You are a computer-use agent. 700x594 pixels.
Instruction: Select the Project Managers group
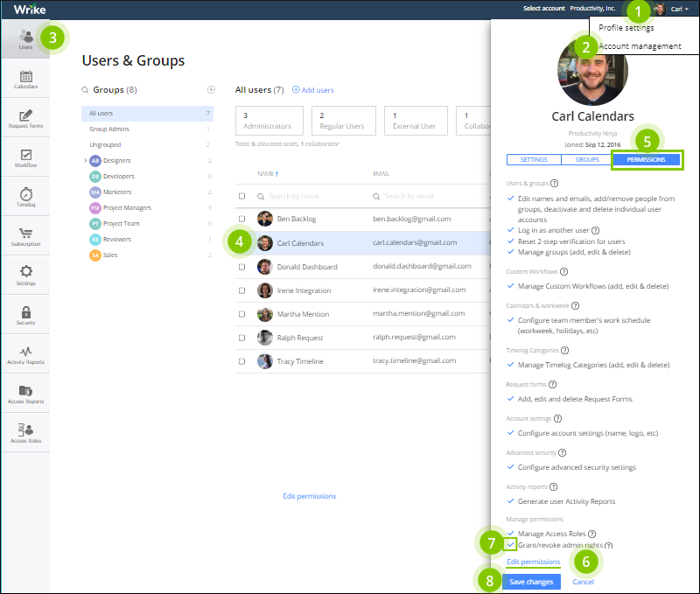[x=127, y=208]
